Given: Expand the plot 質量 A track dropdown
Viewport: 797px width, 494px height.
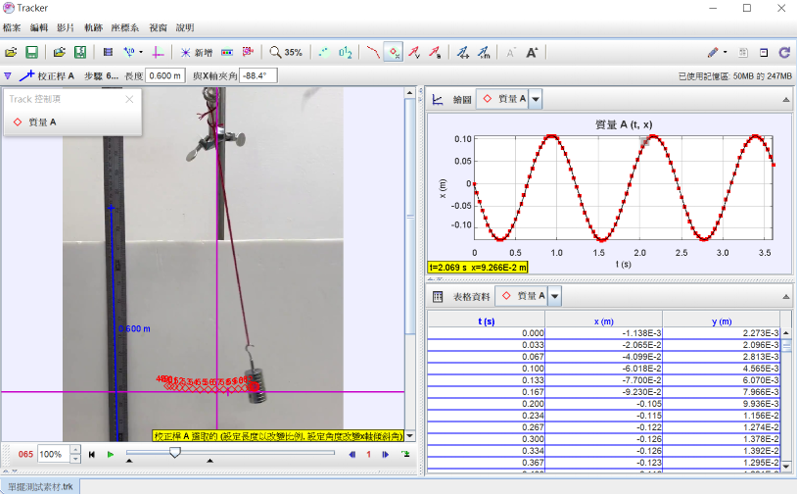Looking at the screenshot, I should click(536, 99).
